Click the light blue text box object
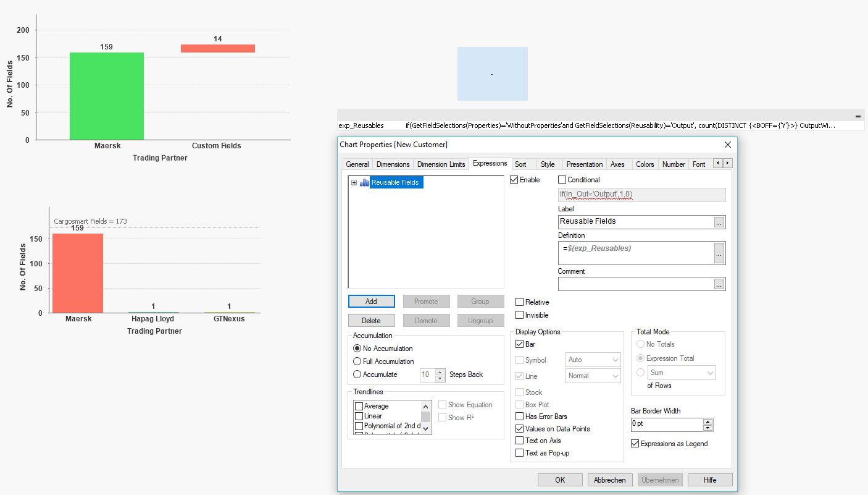Screen dimensions: 868x495 coord(493,74)
